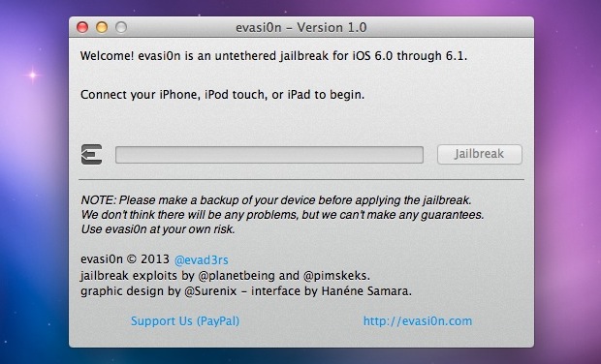Open the Support Us (PayPal) link
This screenshot has height=364, width=601.
pos(185,320)
